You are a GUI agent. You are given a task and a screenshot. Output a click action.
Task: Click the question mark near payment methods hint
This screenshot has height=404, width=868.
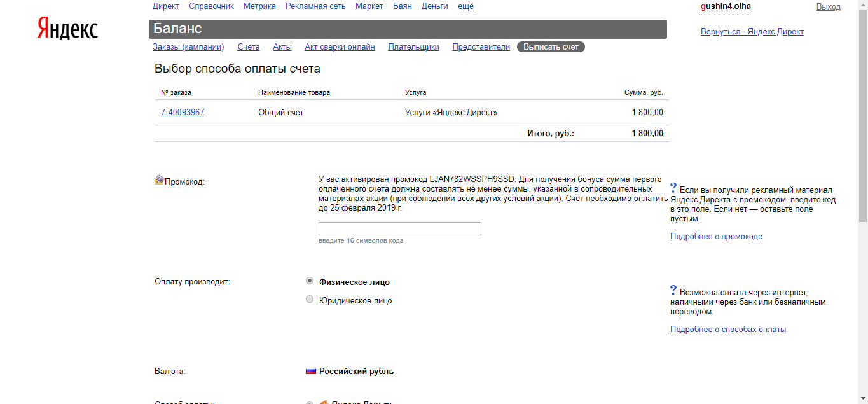coord(673,291)
